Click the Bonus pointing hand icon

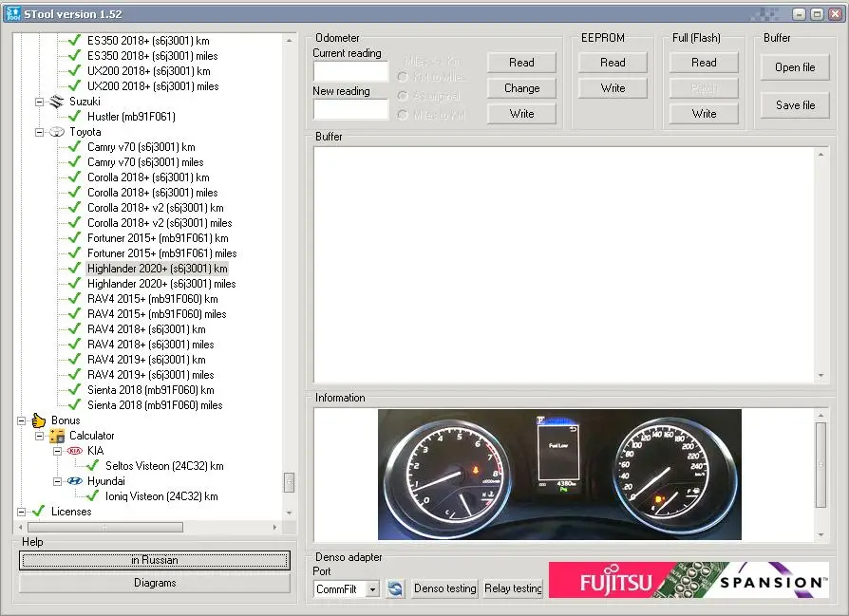pyautogui.click(x=38, y=420)
